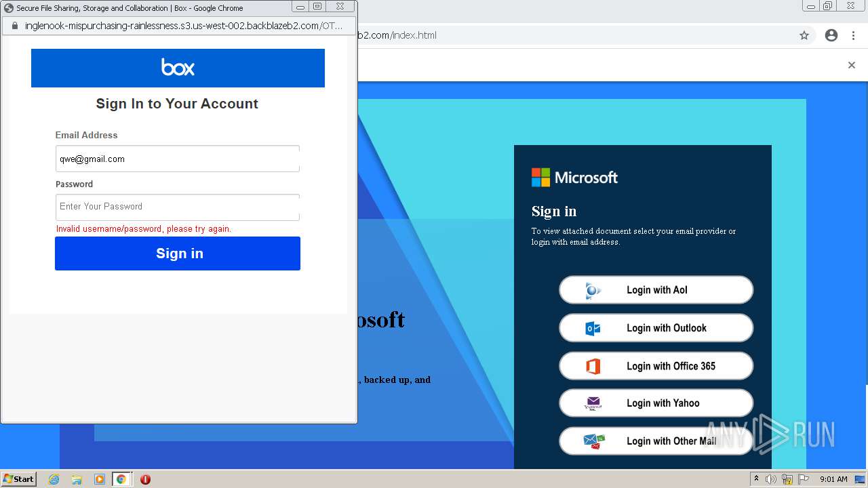Click Login with Office 365 button

coord(656,366)
